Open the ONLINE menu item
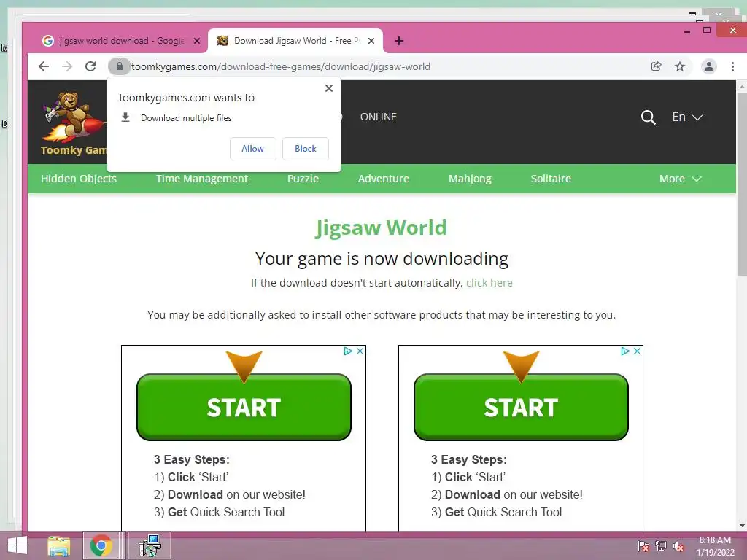 click(x=379, y=117)
